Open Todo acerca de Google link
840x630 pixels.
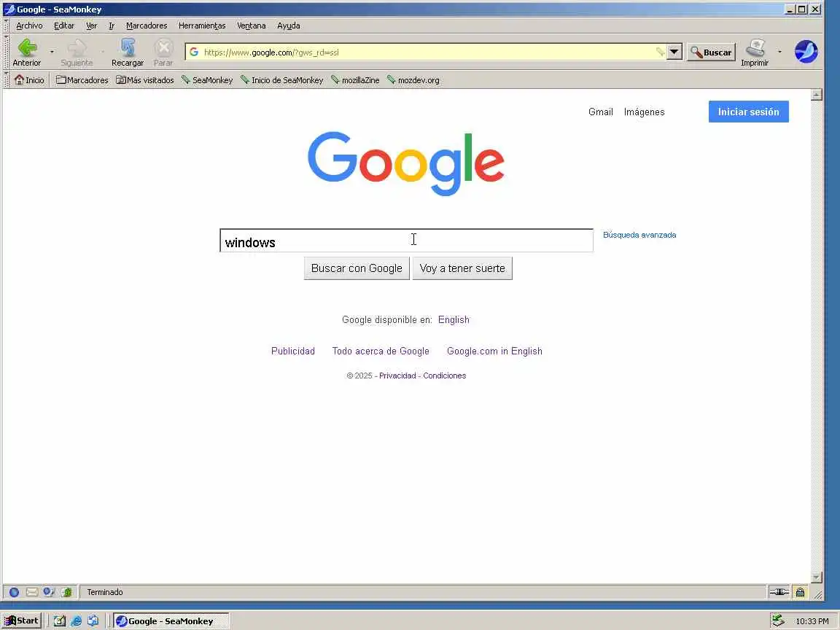click(x=381, y=351)
